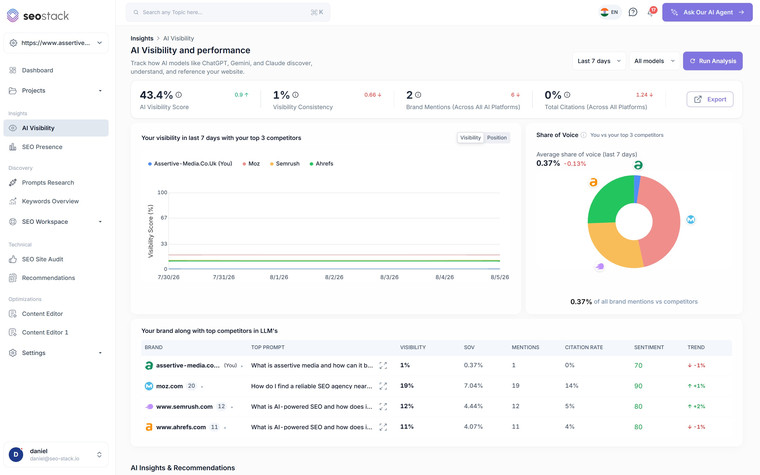
Task: Open the notifications bell icon
Action: (x=651, y=12)
